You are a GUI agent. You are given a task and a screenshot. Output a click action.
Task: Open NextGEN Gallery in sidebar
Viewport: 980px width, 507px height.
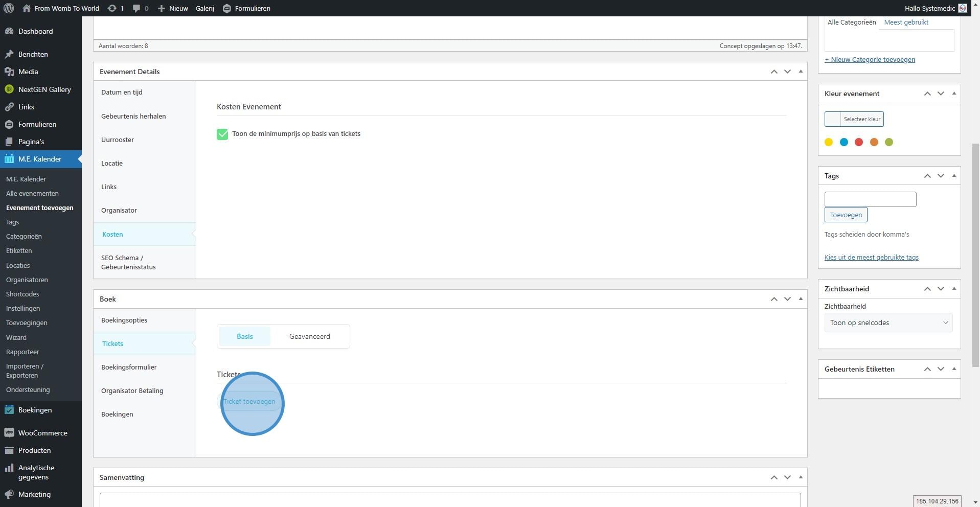point(44,89)
